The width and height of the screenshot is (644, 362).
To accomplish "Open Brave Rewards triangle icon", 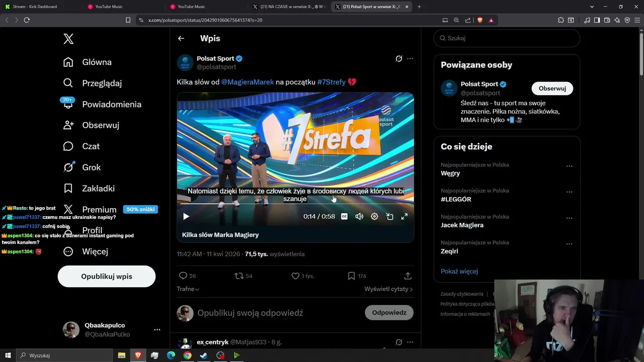I will (x=491, y=20).
